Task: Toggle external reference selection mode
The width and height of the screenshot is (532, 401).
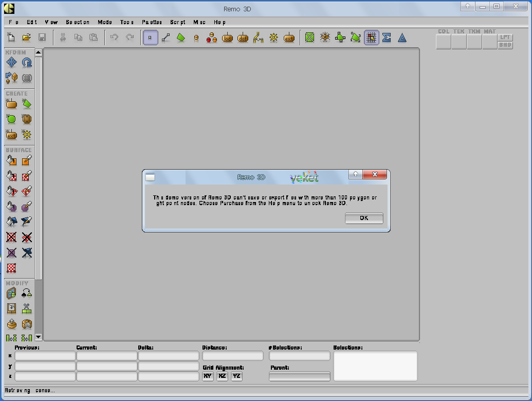Action: tap(289, 38)
